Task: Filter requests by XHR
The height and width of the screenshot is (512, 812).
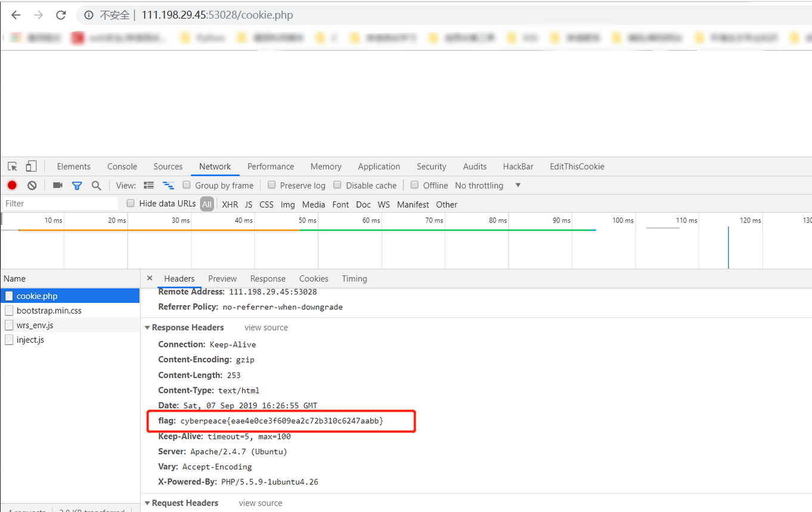Action: coord(230,204)
